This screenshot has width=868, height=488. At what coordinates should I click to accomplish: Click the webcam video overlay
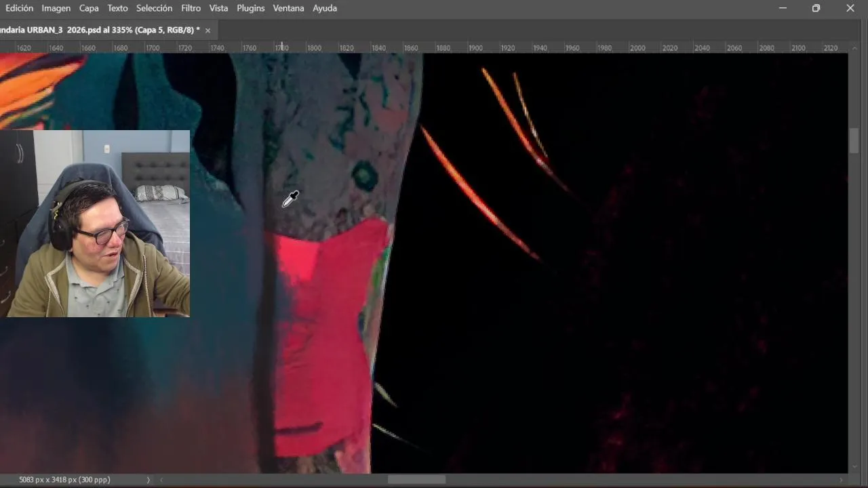click(95, 224)
